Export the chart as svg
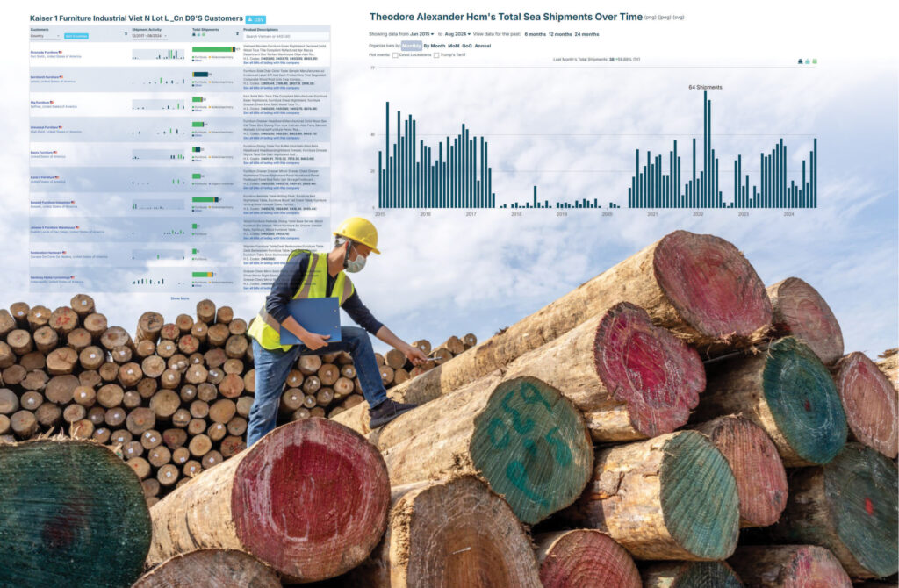This screenshot has width=899, height=588. [x=679, y=18]
